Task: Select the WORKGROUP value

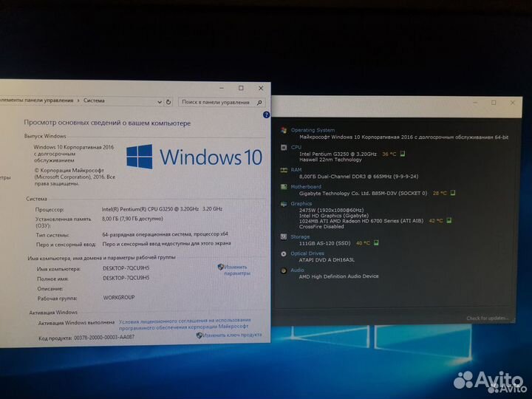Action: click(119, 297)
